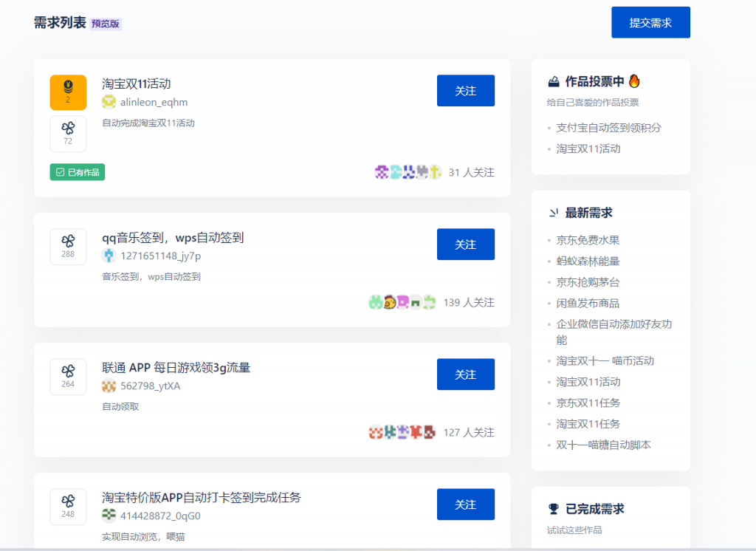Screen dimensions: 756x551
Task: Open username alinleon_eqhm
Action: click(154, 102)
